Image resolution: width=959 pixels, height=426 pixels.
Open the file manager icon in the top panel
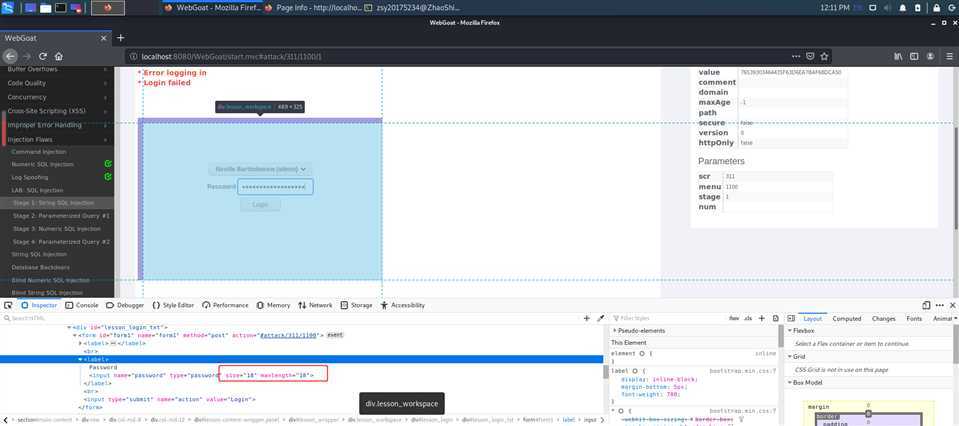pyautogui.click(x=45, y=8)
